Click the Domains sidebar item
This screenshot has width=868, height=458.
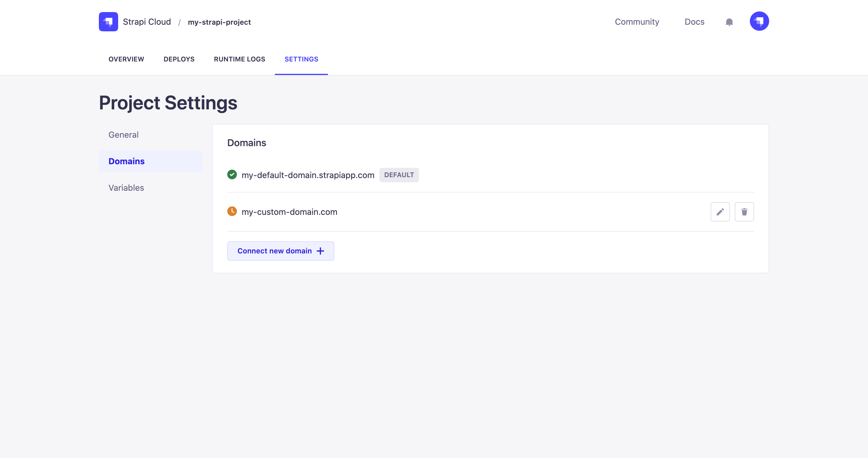tap(126, 161)
